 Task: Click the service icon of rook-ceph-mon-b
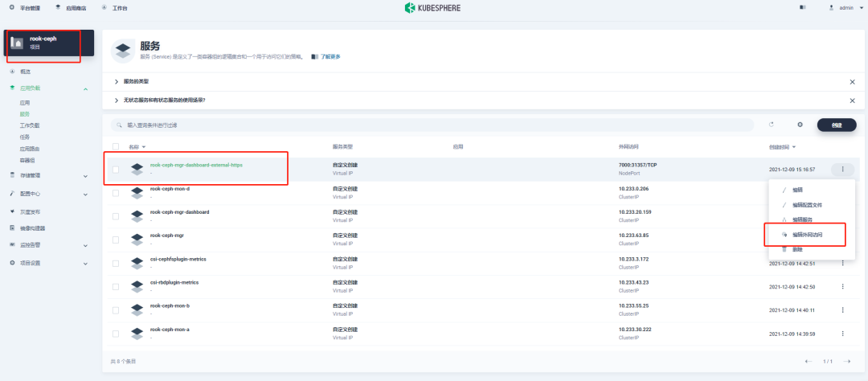137,310
